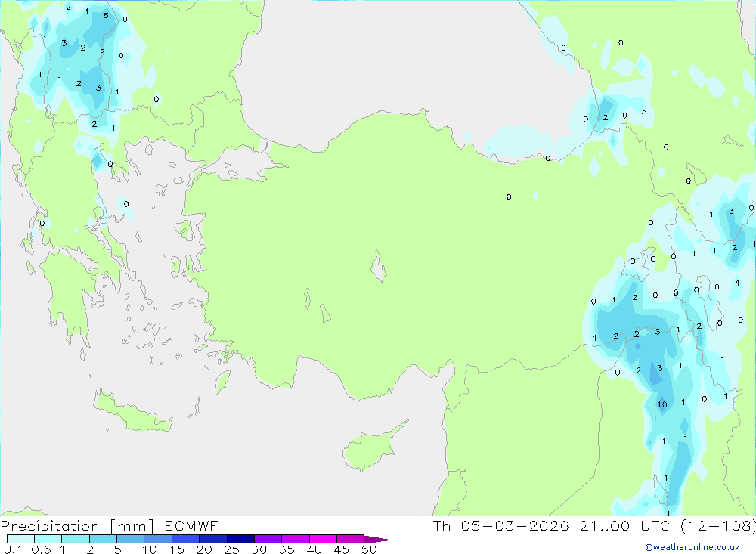
Task: Click the island of Crete on the map
Action: 132,413
